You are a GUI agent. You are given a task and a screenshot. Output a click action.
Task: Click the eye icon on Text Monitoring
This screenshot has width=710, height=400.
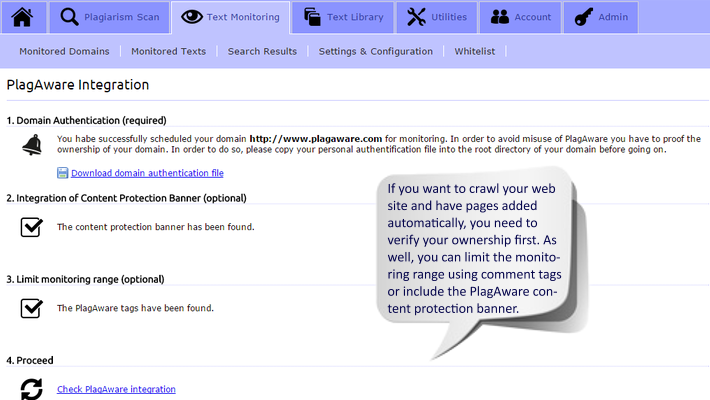point(192,17)
